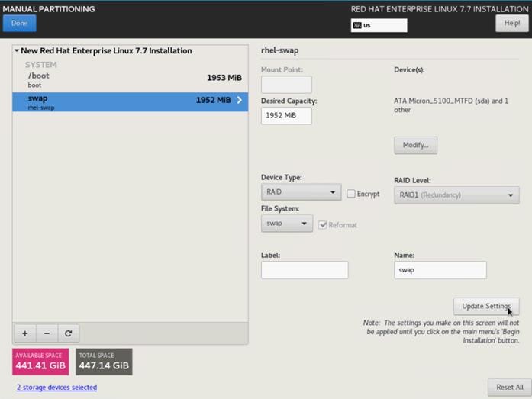Click the Done button
The image size is (532, 399).
(19, 24)
